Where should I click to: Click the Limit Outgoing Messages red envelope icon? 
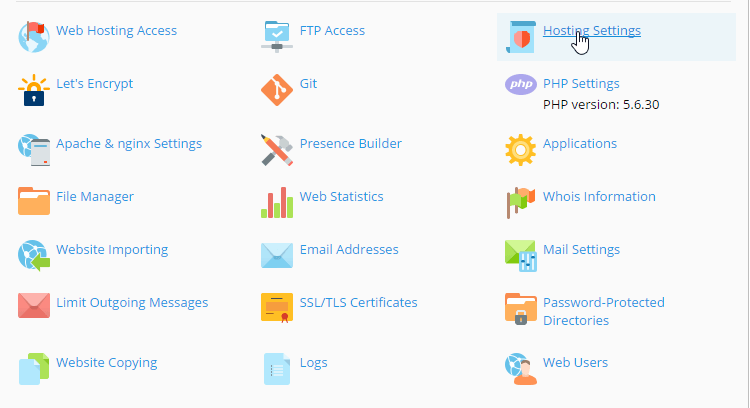[x=34, y=306]
